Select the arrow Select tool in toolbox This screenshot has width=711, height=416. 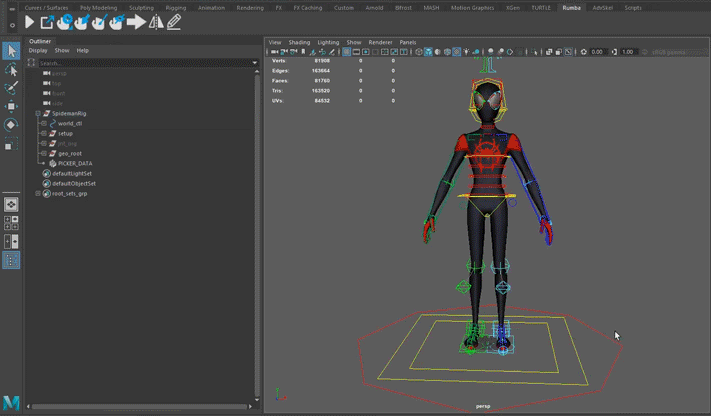coord(11,51)
